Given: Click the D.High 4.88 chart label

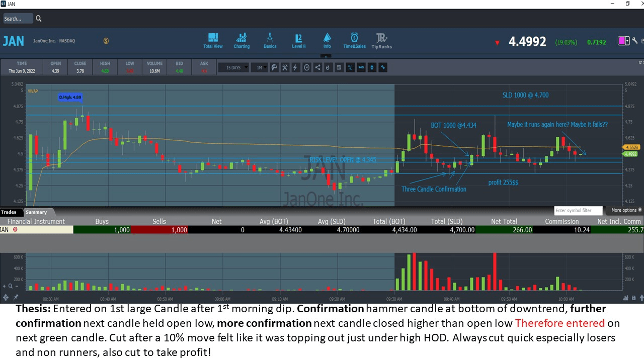Looking at the screenshot, I should point(70,97).
